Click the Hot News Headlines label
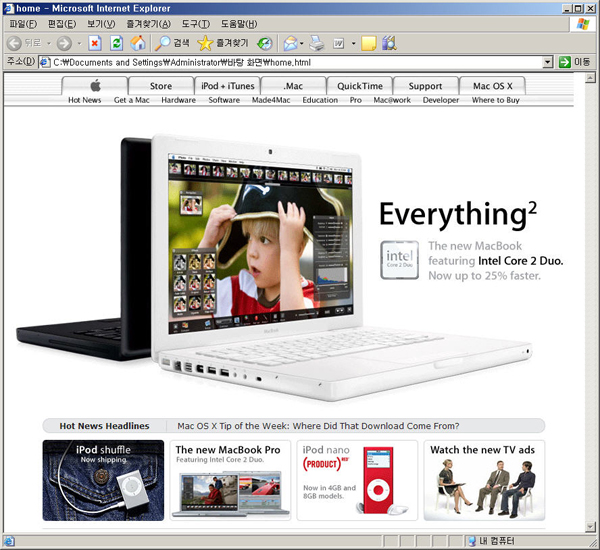This screenshot has width=600, height=550. [104, 426]
